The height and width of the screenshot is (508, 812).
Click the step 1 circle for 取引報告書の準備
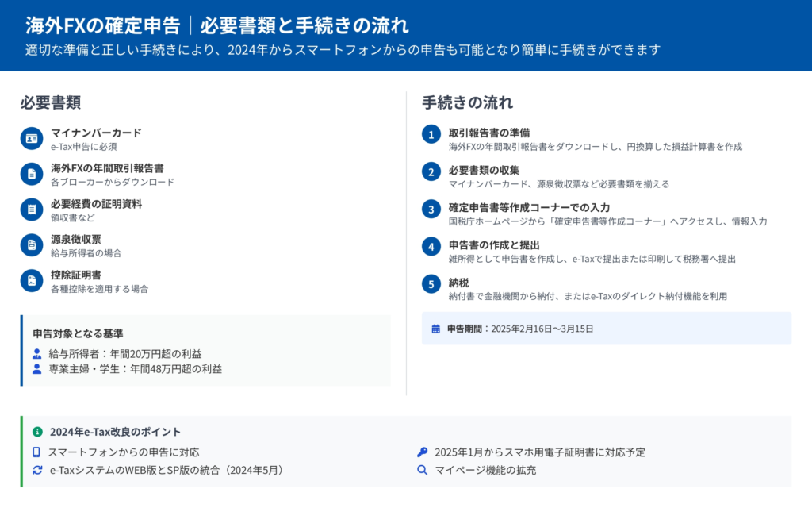[x=431, y=135]
